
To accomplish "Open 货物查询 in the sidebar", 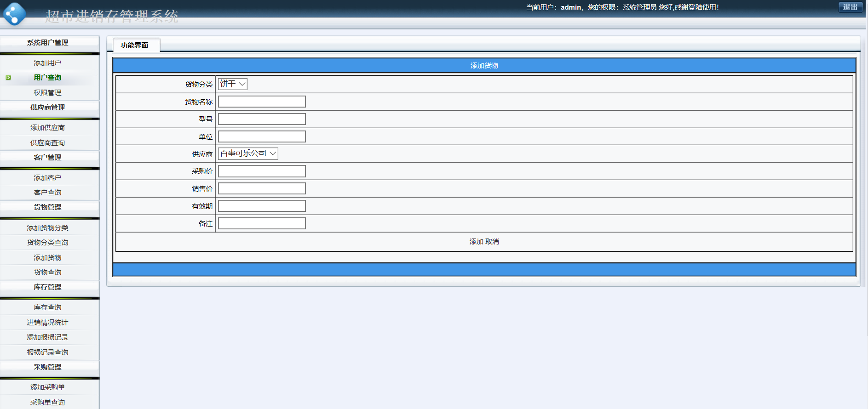I will 47,273.
